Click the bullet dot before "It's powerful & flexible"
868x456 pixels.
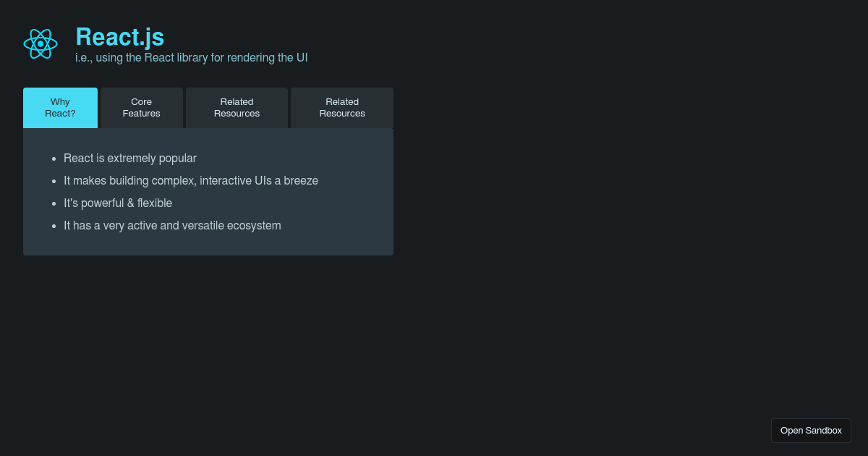pos(54,203)
